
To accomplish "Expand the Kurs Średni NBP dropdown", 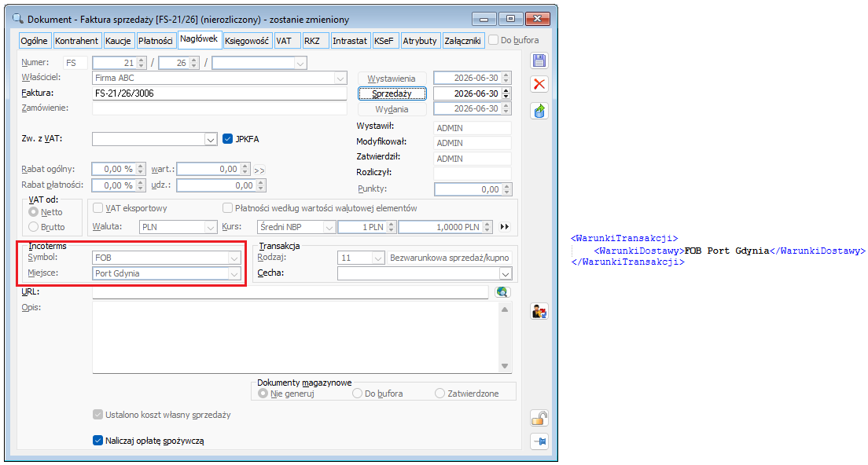I will (x=329, y=227).
